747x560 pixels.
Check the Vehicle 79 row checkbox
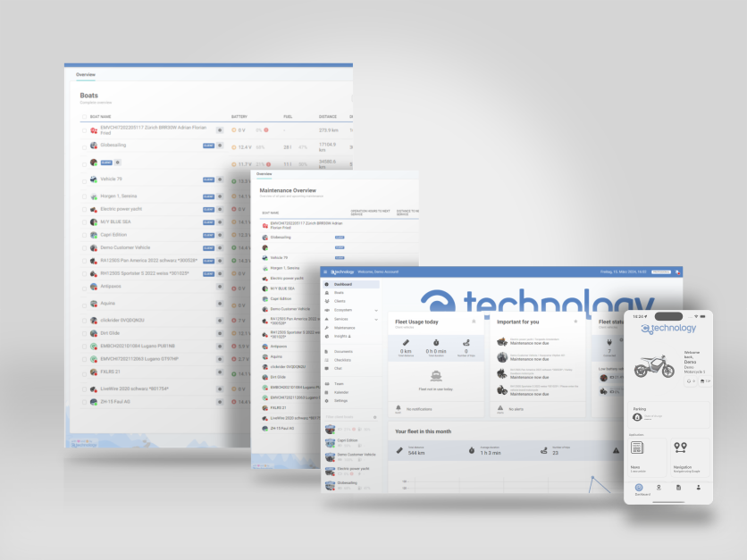point(84,181)
